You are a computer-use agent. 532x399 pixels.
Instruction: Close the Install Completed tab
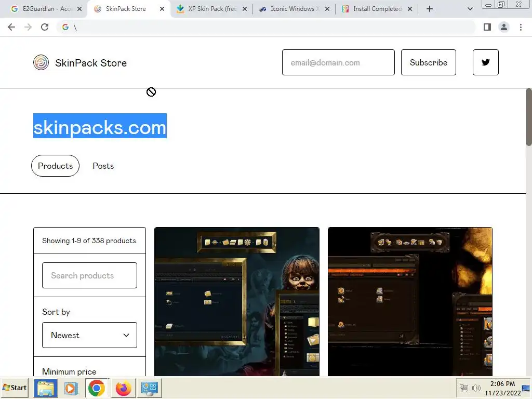tap(410, 9)
